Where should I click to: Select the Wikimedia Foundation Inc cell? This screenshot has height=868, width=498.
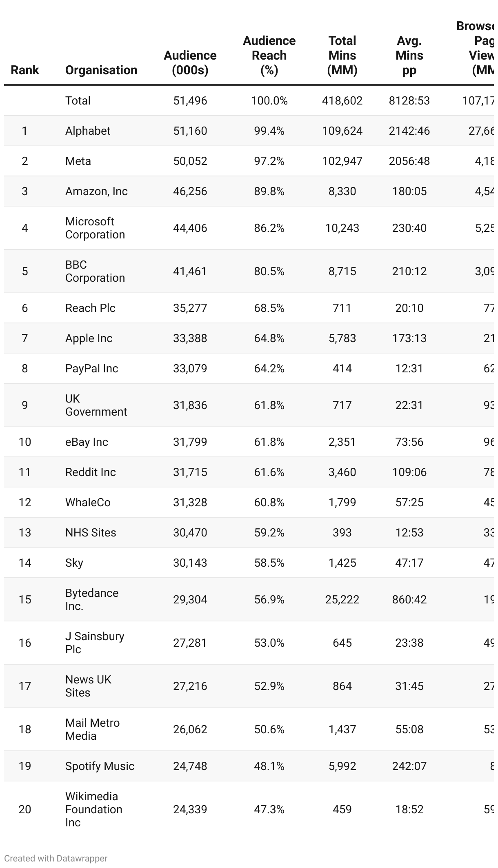click(x=93, y=809)
